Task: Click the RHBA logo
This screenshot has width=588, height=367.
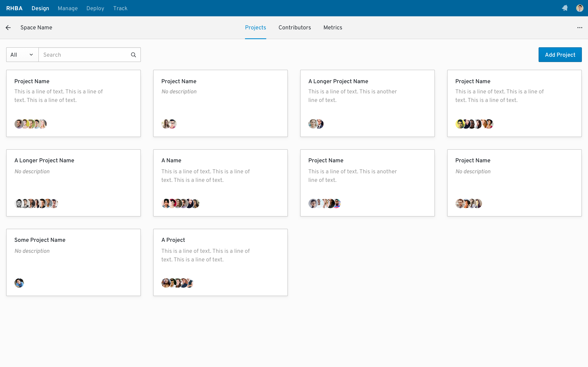Action: [x=14, y=8]
